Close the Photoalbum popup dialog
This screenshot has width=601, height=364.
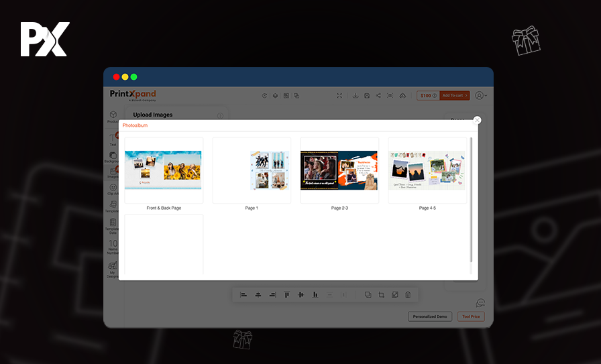pyautogui.click(x=477, y=120)
